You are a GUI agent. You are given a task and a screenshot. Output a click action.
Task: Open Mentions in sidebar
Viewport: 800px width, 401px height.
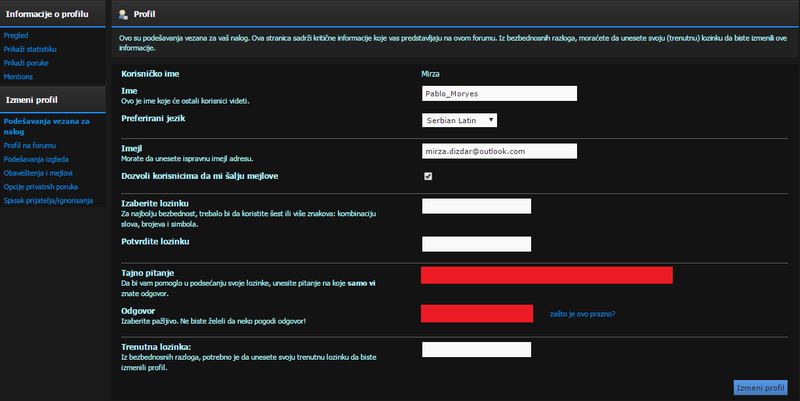coord(19,76)
